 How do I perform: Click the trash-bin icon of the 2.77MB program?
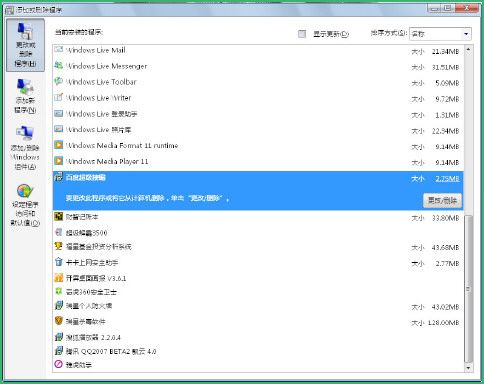pyautogui.click(x=59, y=262)
